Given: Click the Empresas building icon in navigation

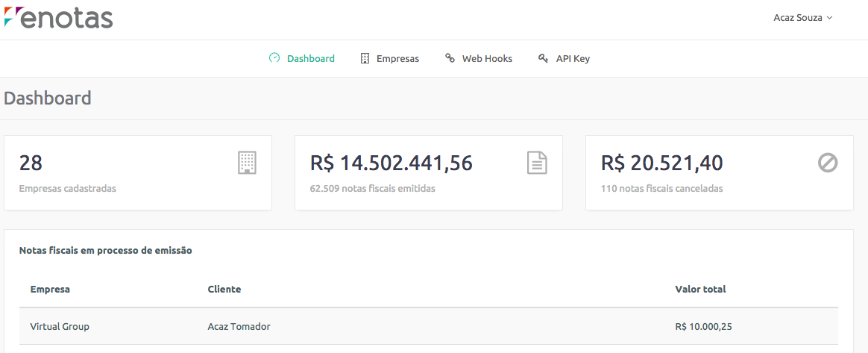Looking at the screenshot, I should [x=365, y=58].
